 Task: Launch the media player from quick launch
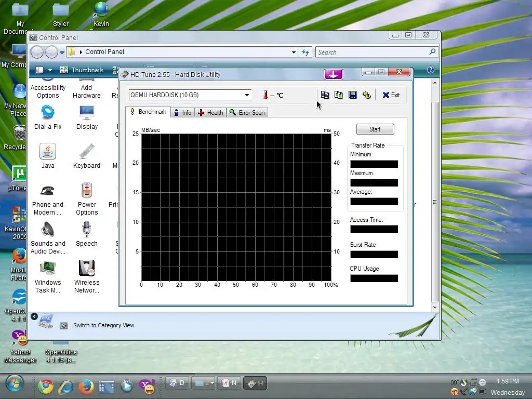127,386
